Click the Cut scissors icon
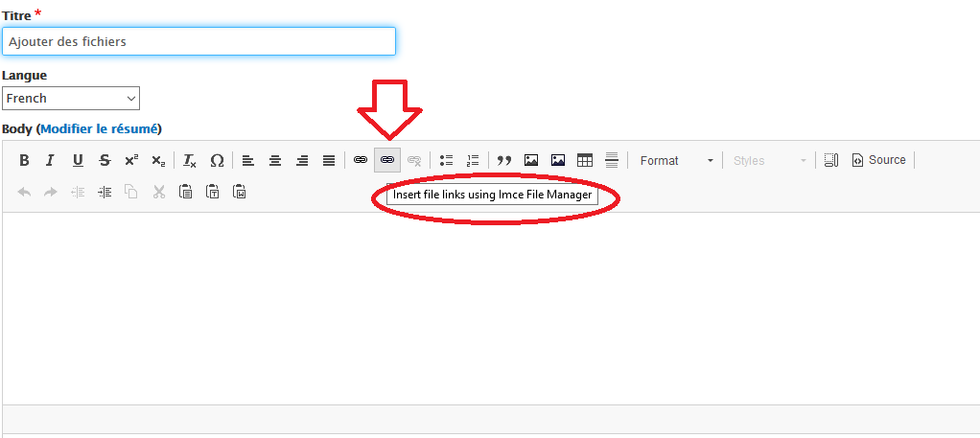The image size is (980, 438). point(159,193)
